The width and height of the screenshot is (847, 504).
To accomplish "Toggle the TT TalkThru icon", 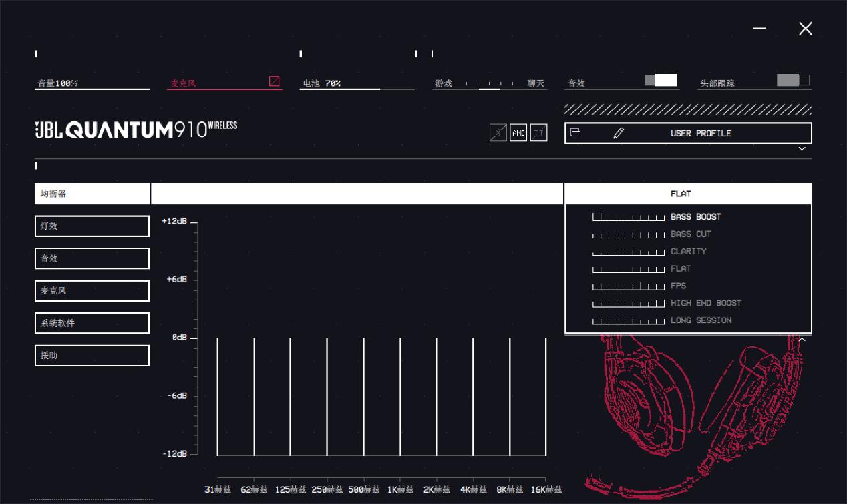I will tap(538, 133).
